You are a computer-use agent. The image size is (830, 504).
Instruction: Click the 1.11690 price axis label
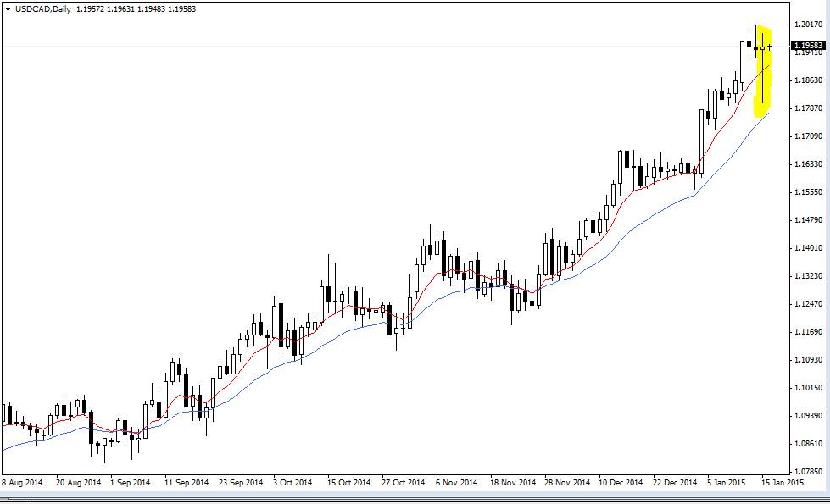point(809,332)
